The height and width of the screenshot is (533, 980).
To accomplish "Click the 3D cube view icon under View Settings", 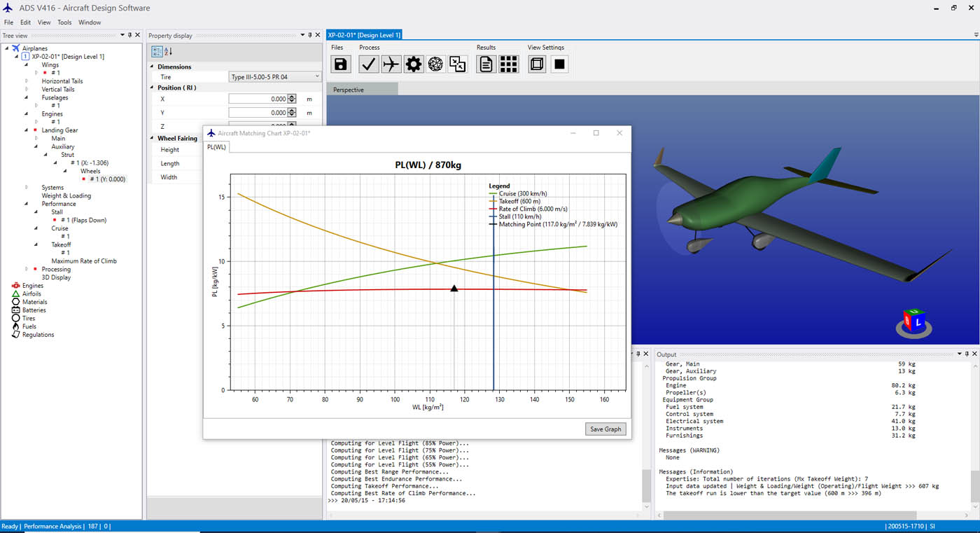I will click(x=536, y=64).
